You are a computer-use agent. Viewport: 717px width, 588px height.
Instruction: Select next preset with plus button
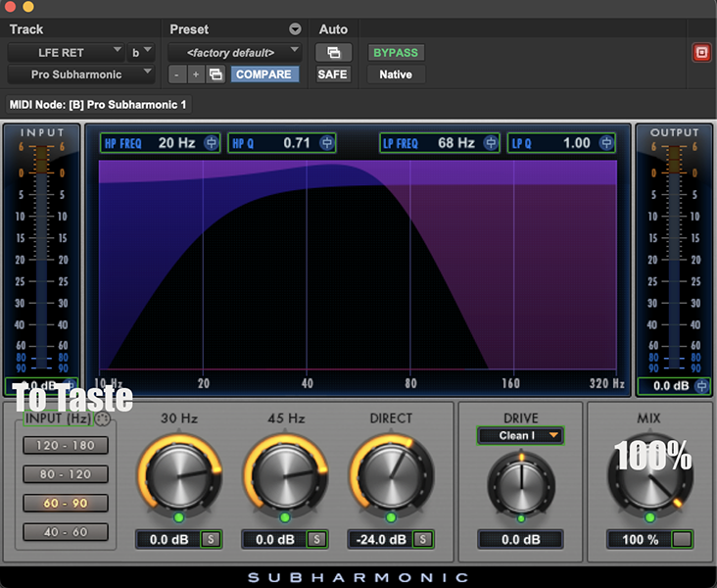tap(196, 74)
